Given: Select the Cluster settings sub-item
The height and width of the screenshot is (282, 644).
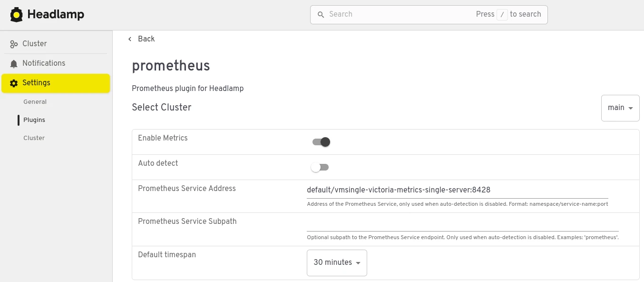Looking at the screenshot, I should coord(34,138).
